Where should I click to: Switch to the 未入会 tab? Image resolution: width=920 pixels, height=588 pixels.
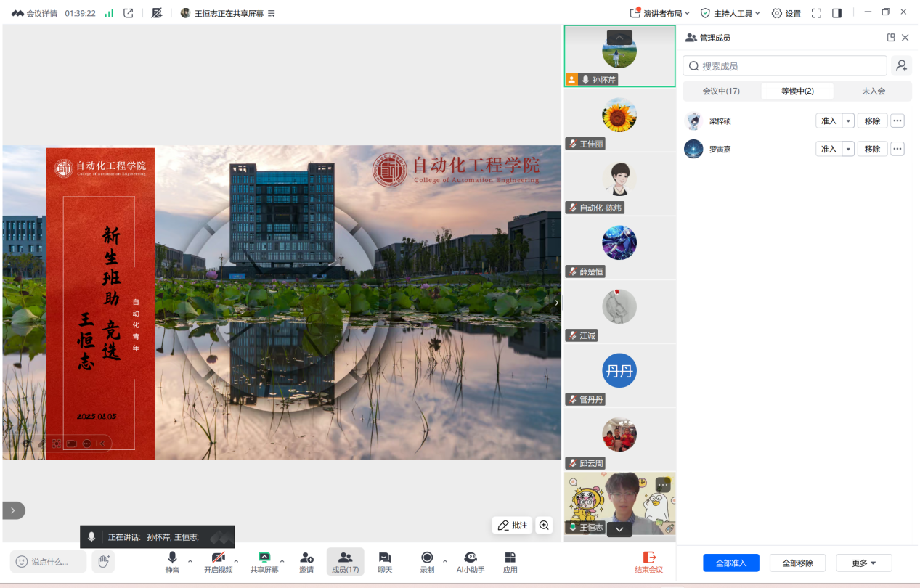click(x=874, y=91)
